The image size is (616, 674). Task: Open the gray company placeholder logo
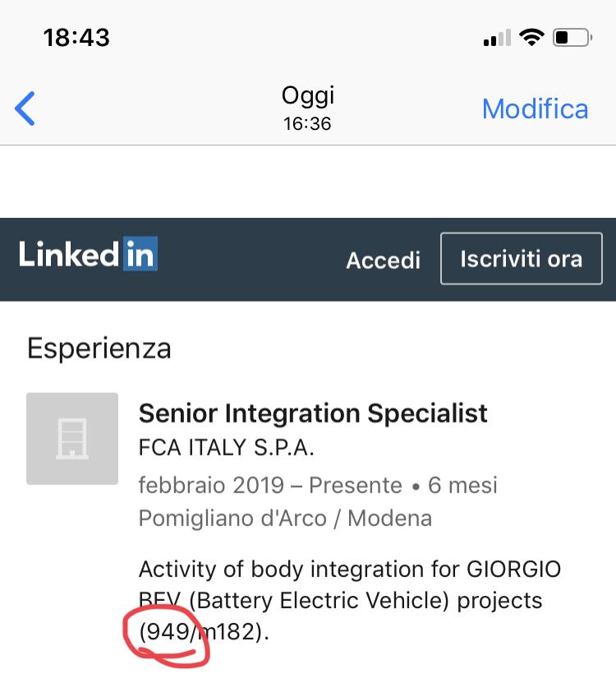[x=72, y=438]
